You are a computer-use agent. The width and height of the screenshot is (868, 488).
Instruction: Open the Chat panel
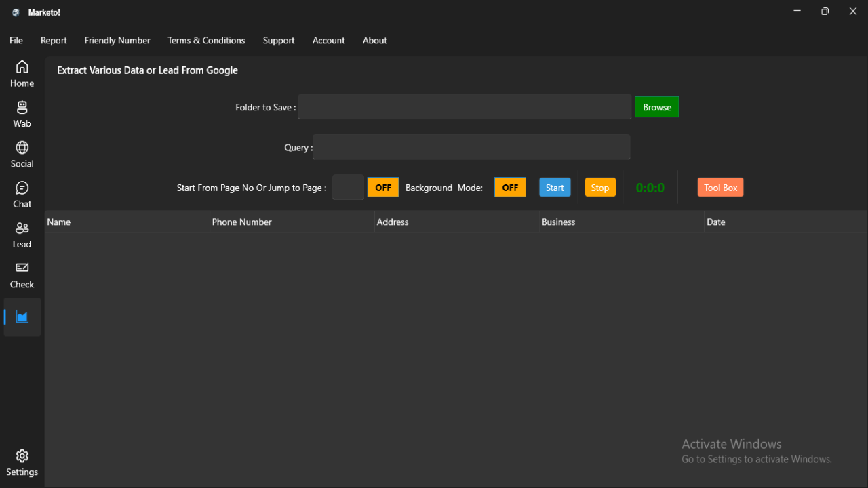(22, 193)
